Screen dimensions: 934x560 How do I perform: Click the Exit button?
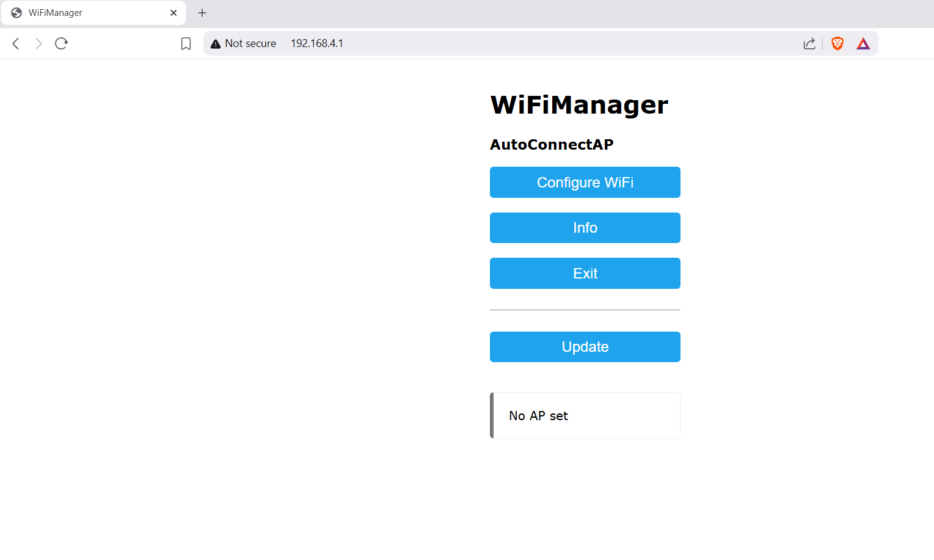tap(585, 273)
